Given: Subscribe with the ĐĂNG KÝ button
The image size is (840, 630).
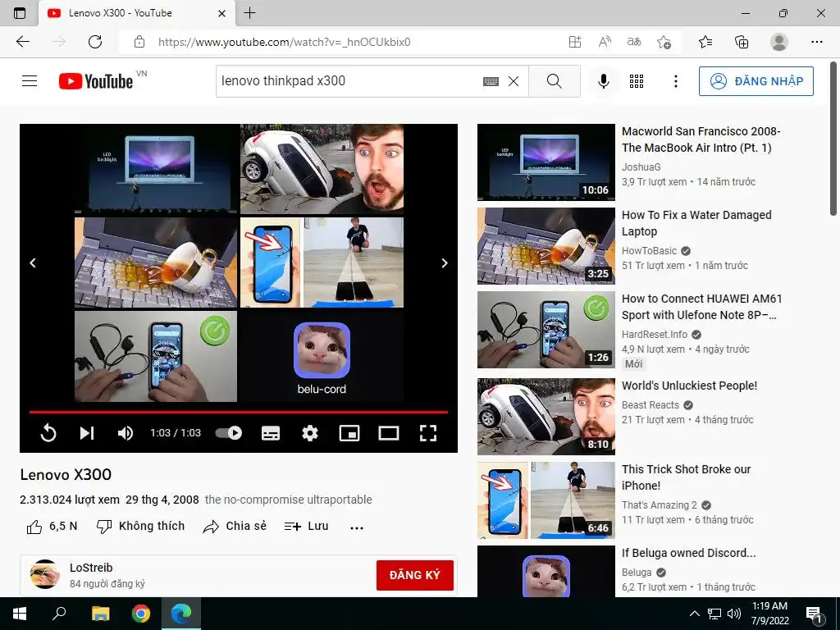Looking at the screenshot, I should point(414,575).
